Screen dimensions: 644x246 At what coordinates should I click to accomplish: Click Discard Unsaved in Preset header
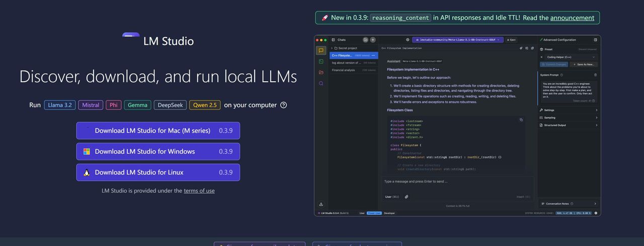coord(587,49)
